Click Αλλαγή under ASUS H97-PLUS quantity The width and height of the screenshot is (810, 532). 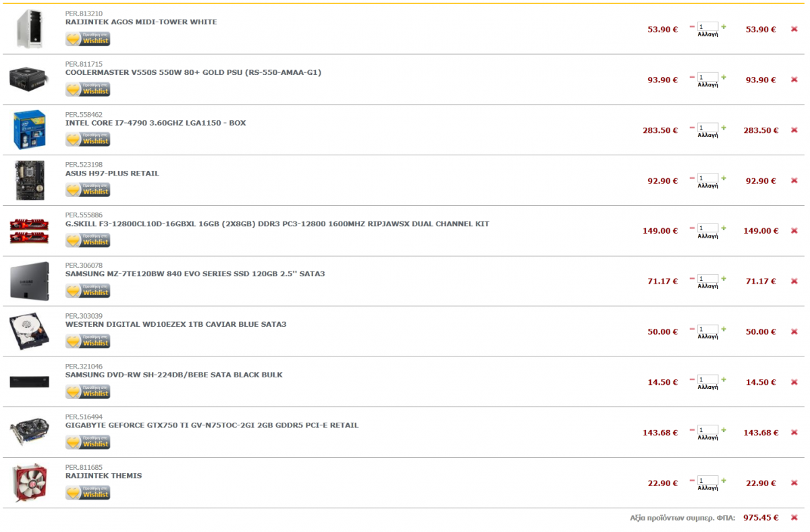(x=708, y=185)
